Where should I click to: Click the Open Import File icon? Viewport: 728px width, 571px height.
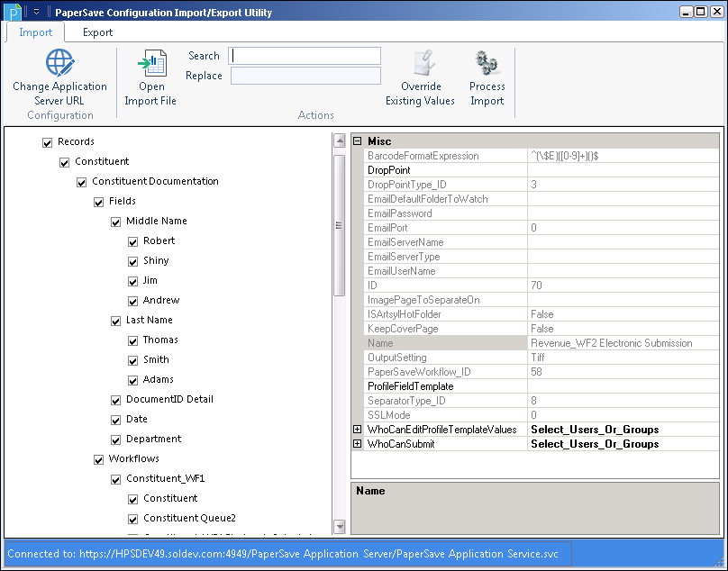[152, 63]
